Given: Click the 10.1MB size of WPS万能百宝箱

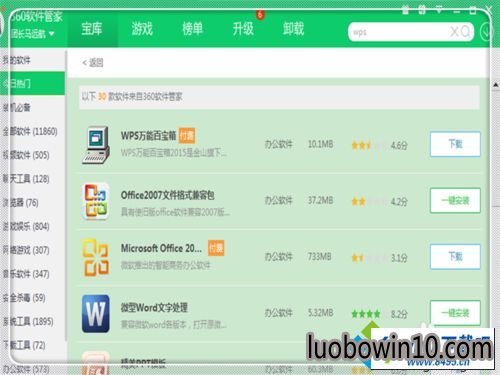Looking at the screenshot, I should (320, 144).
